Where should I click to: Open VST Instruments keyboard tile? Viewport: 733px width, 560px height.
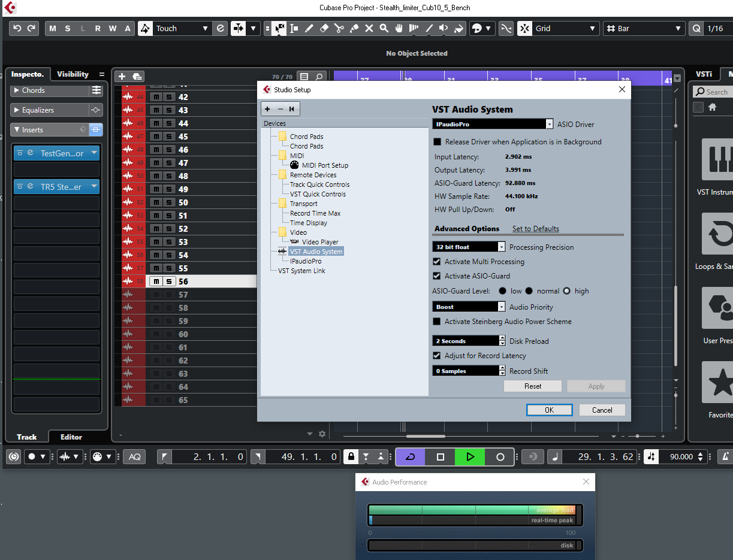tap(717, 161)
